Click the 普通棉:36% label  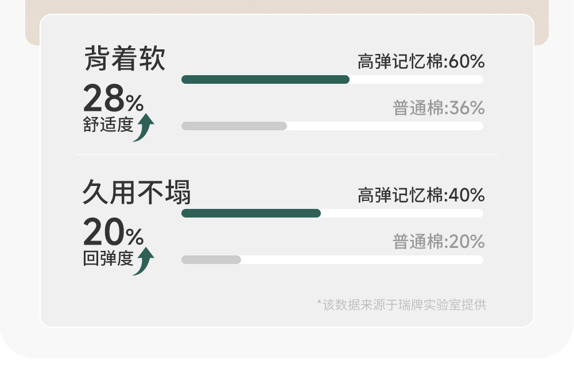coord(439,108)
